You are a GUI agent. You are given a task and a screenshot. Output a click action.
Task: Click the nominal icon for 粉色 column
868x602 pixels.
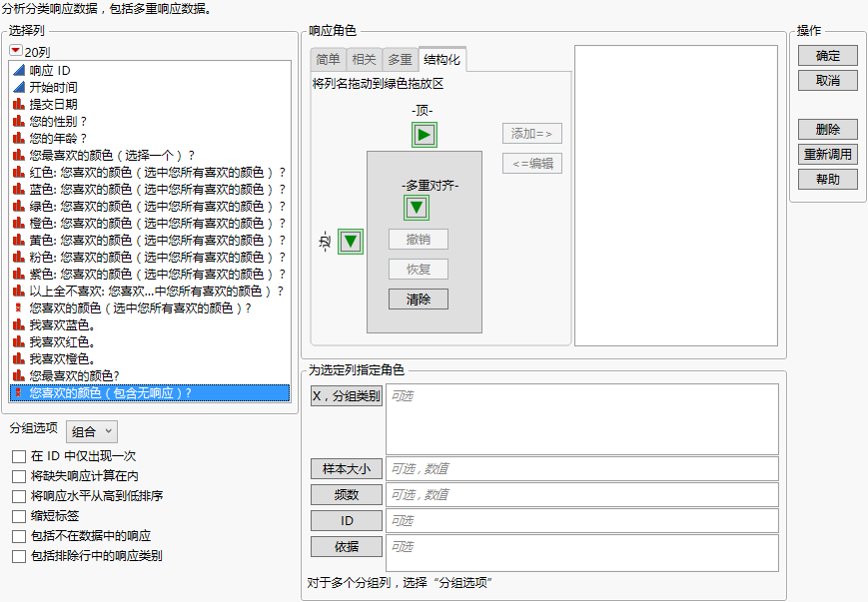coord(19,257)
